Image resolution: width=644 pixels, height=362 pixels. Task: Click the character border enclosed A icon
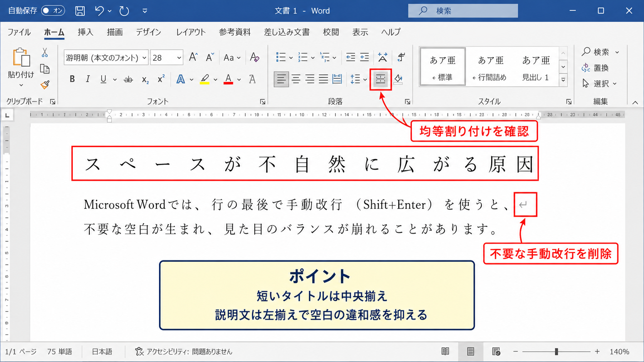252,79
